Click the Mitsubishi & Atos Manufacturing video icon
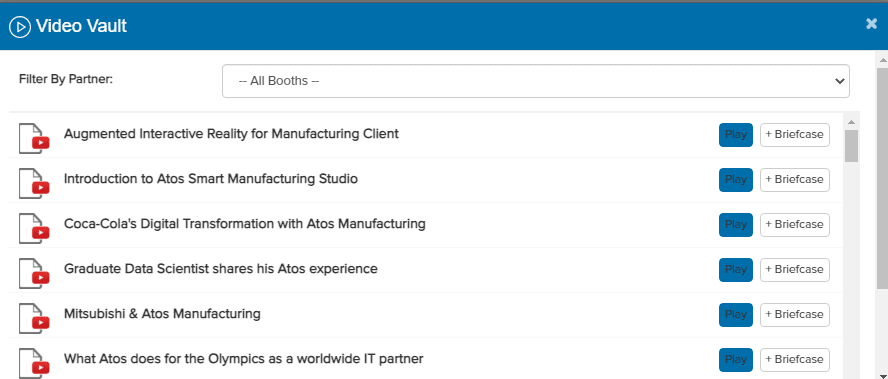This screenshot has width=888, height=379. 34,318
